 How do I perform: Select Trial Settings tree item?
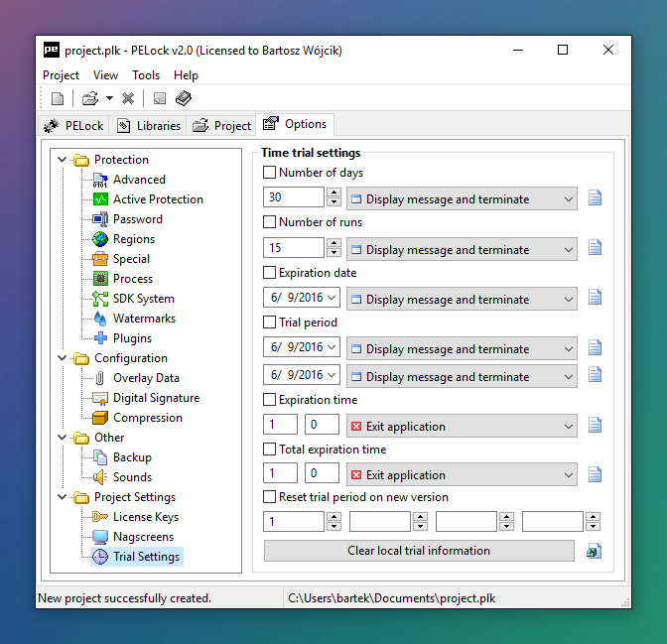point(137,557)
